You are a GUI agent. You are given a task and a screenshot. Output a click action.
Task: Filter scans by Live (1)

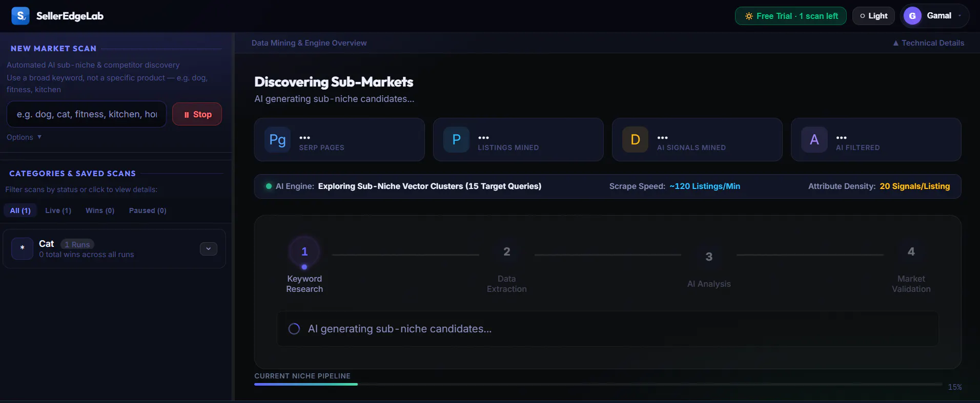coord(58,210)
